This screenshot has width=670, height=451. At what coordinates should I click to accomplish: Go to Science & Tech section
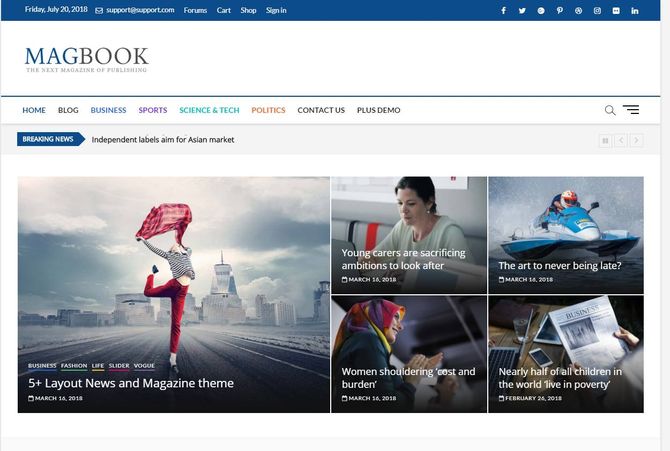pos(209,110)
